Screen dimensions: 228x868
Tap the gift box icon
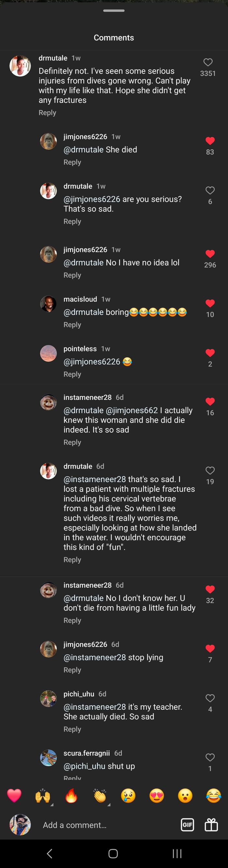[211, 824]
